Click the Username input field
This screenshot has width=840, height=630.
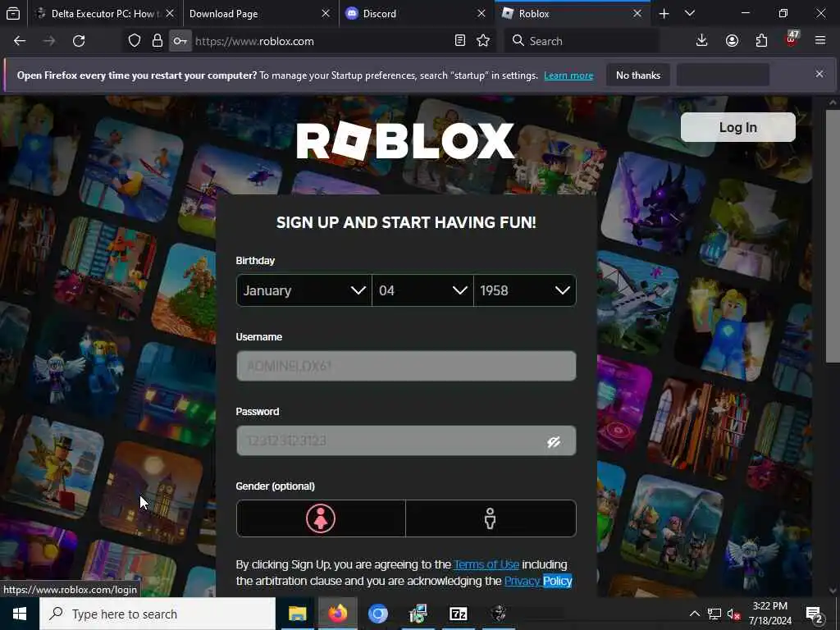click(406, 366)
